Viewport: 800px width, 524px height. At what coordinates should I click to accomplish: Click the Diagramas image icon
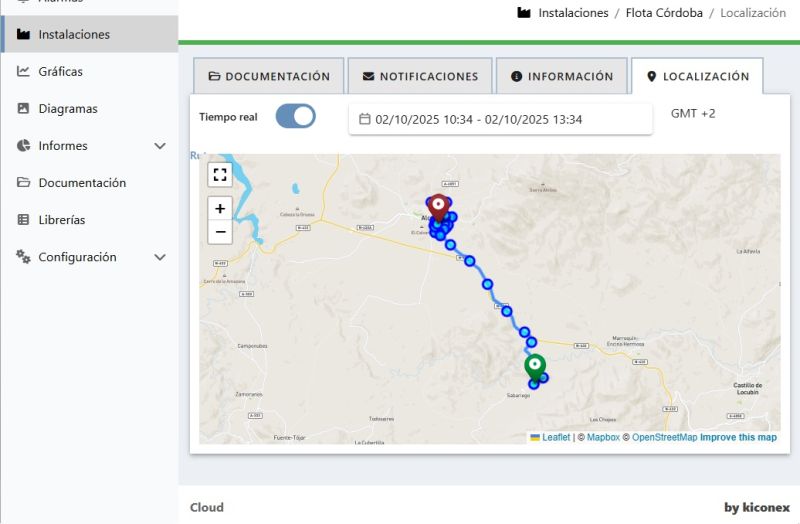[x=23, y=108]
